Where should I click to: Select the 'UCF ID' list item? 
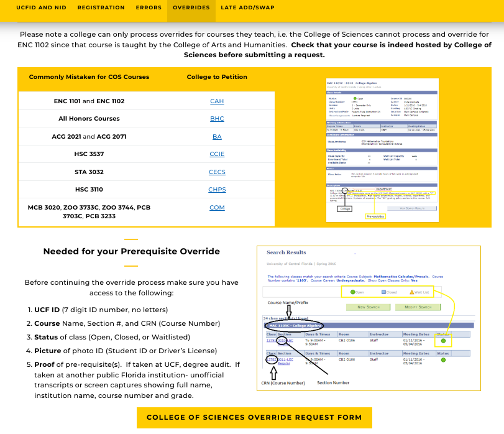101,310
